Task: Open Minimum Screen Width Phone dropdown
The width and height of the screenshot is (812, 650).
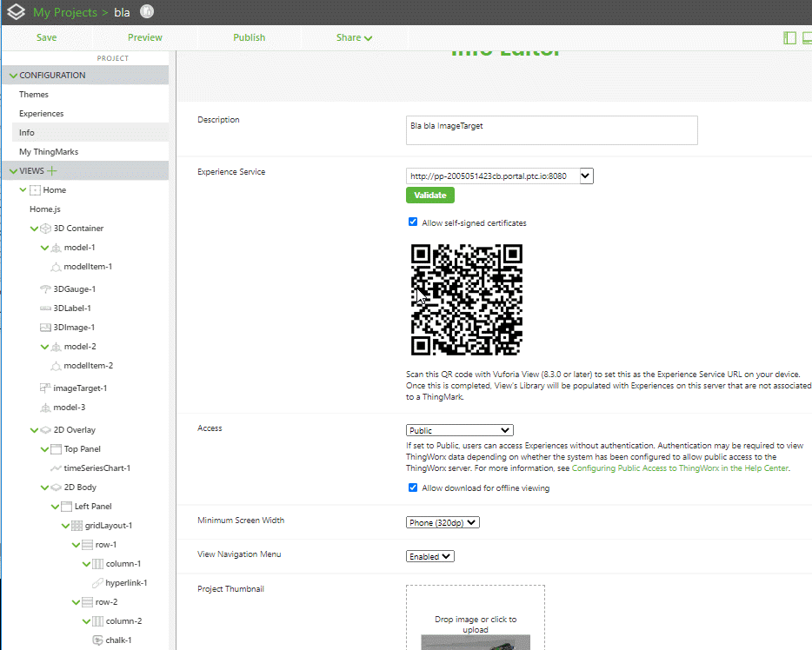Action: [x=443, y=522]
